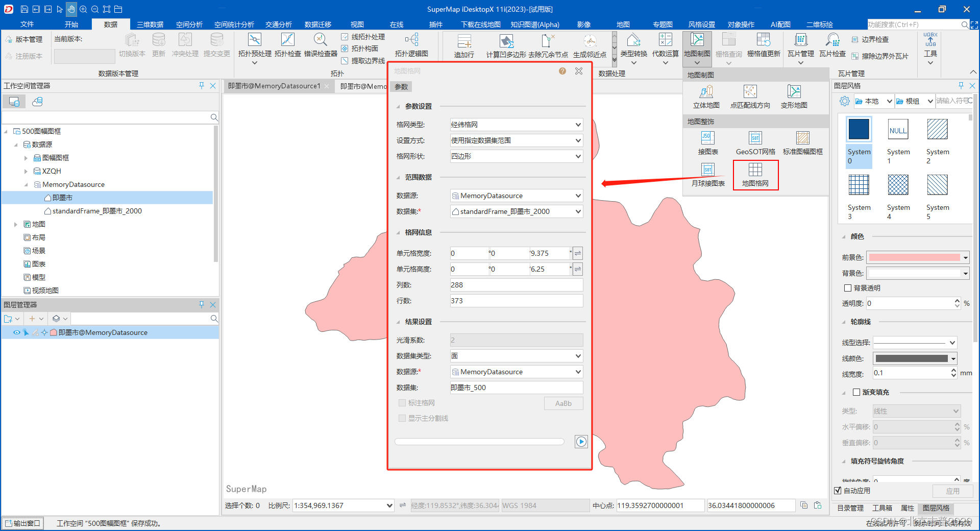
Task: Select the GeoSOT网格 tool
Action: point(755,143)
